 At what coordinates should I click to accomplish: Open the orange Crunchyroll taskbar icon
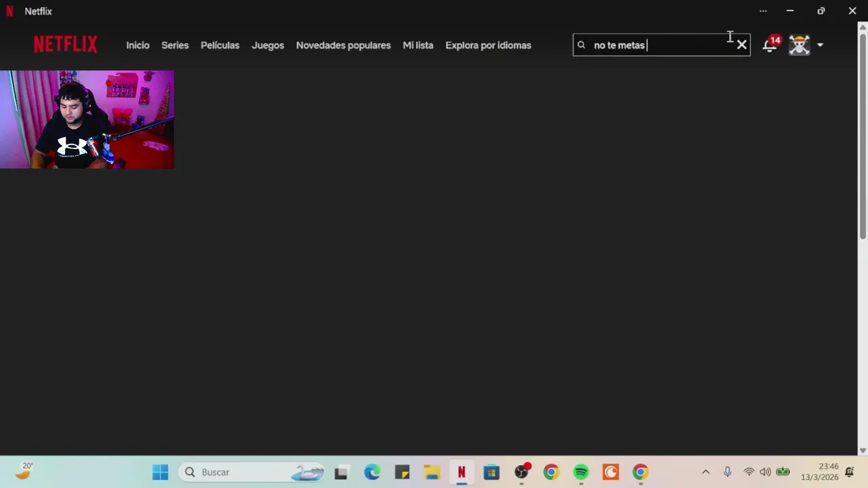[611, 472]
